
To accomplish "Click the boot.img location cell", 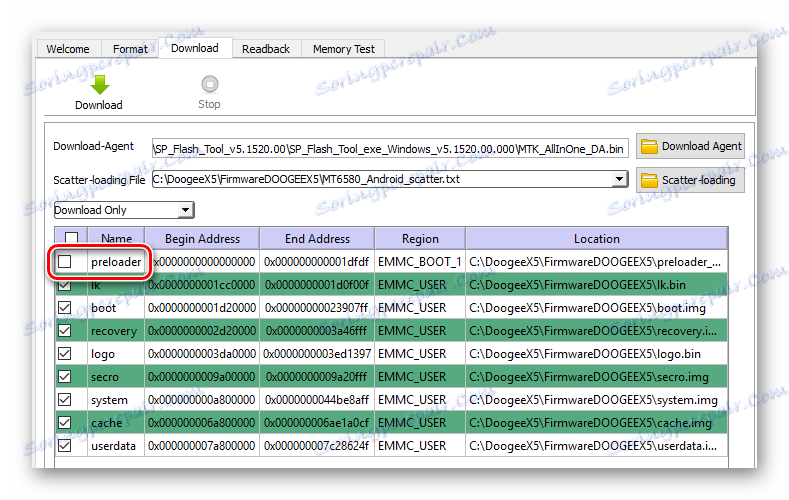I will point(597,307).
